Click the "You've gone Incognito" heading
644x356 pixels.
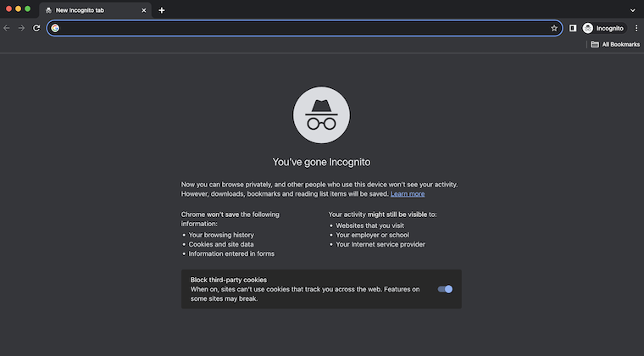click(321, 162)
